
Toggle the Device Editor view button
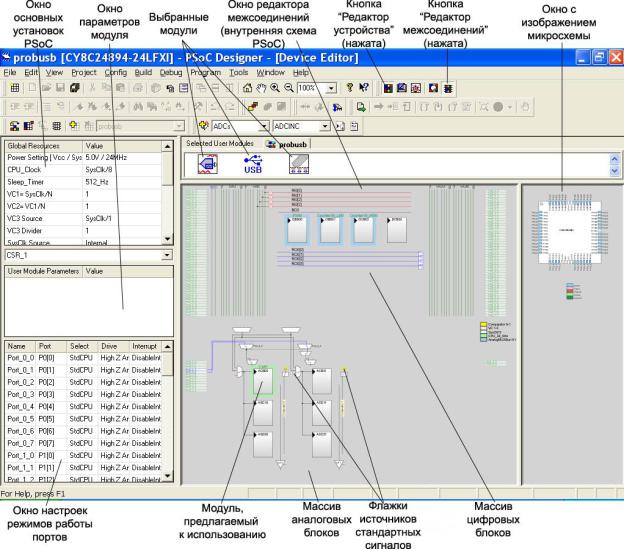click(388, 88)
